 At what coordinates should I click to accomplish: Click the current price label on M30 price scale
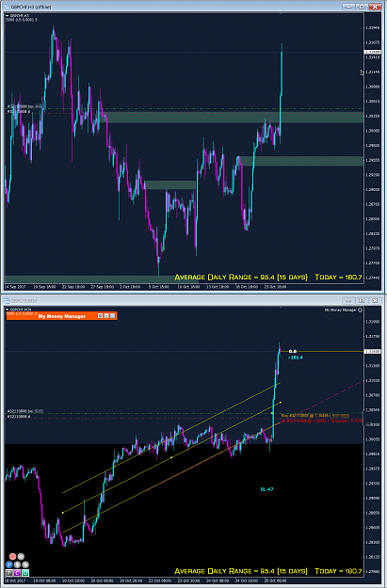(372, 351)
